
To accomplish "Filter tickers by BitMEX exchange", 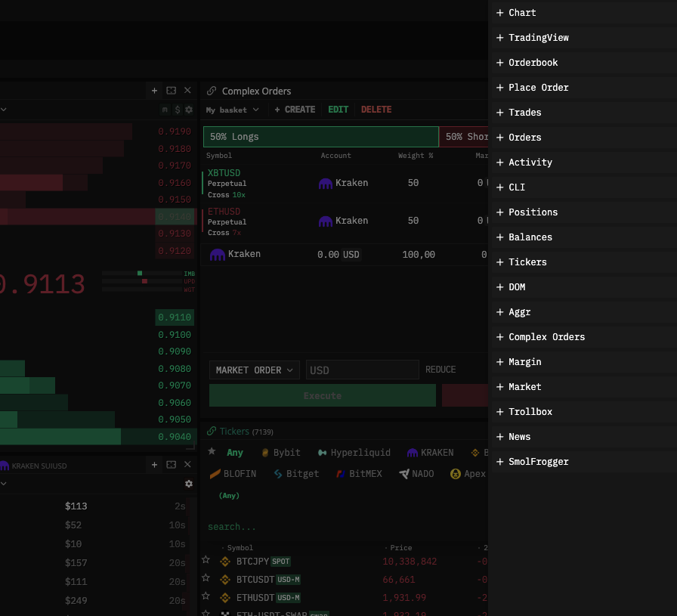I will coord(358,474).
